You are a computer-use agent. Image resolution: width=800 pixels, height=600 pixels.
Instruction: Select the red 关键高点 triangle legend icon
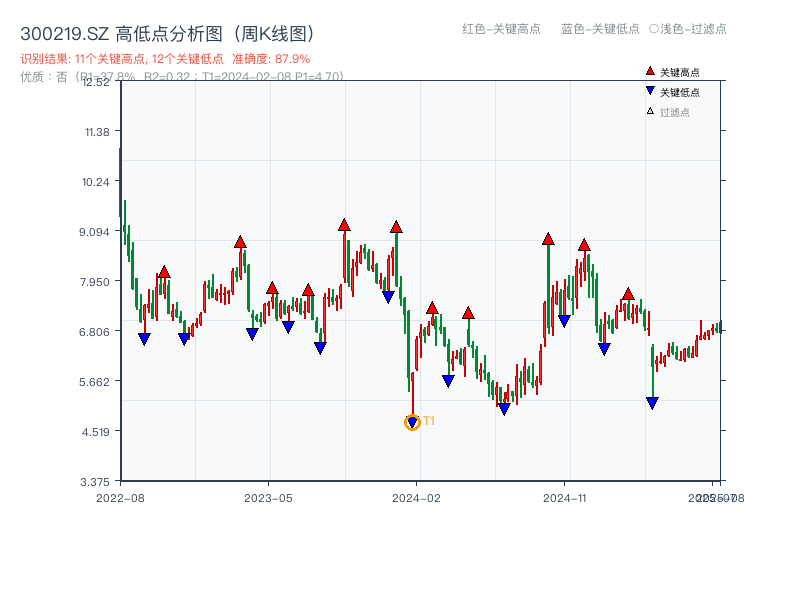pos(650,71)
